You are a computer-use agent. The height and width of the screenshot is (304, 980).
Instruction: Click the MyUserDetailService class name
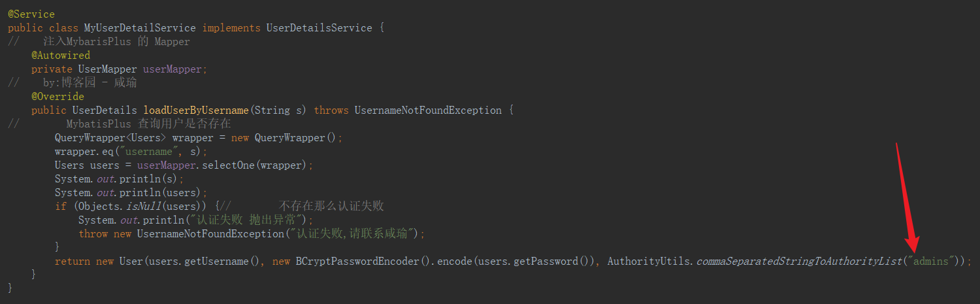pyautogui.click(x=140, y=27)
